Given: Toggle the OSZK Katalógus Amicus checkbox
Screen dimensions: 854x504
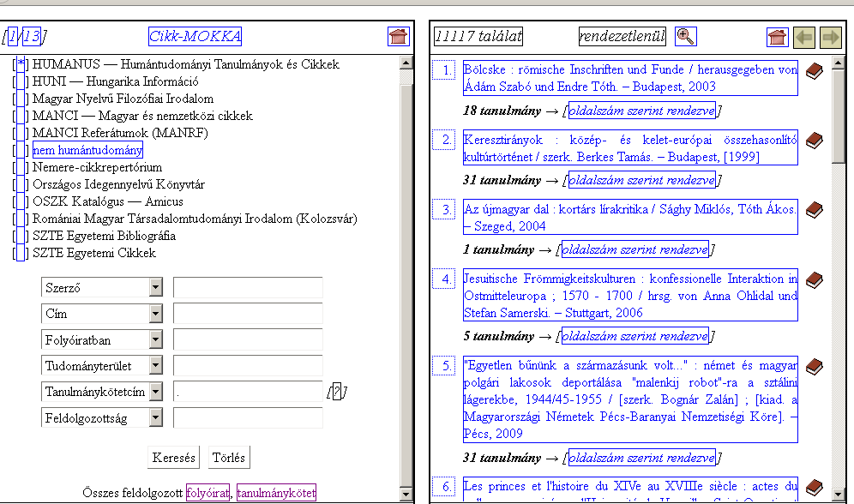Looking at the screenshot, I should tap(21, 201).
